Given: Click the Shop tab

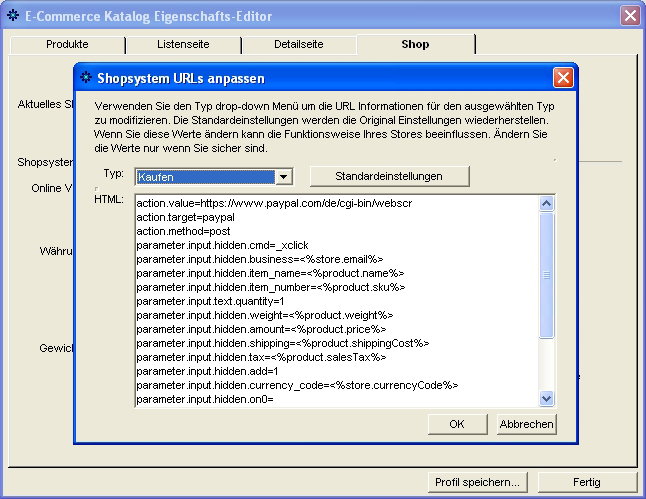Looking at the screenshot, I should pos(415,45).
